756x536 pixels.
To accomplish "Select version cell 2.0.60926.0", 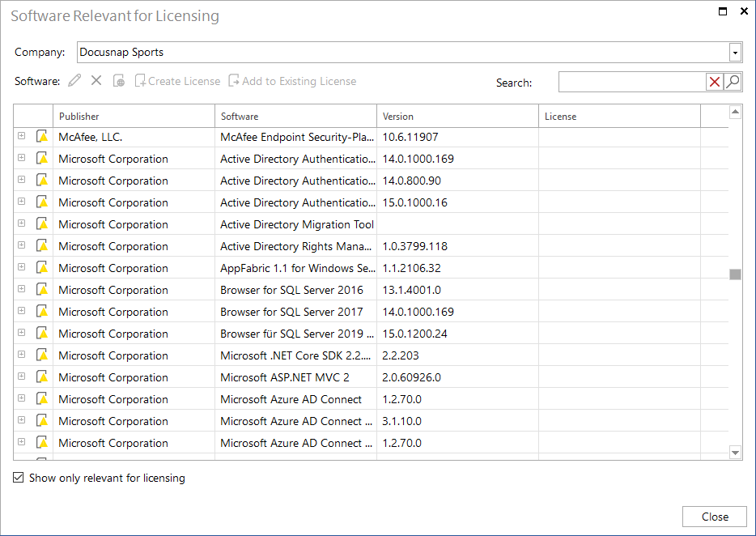I will tap(457, 377).
